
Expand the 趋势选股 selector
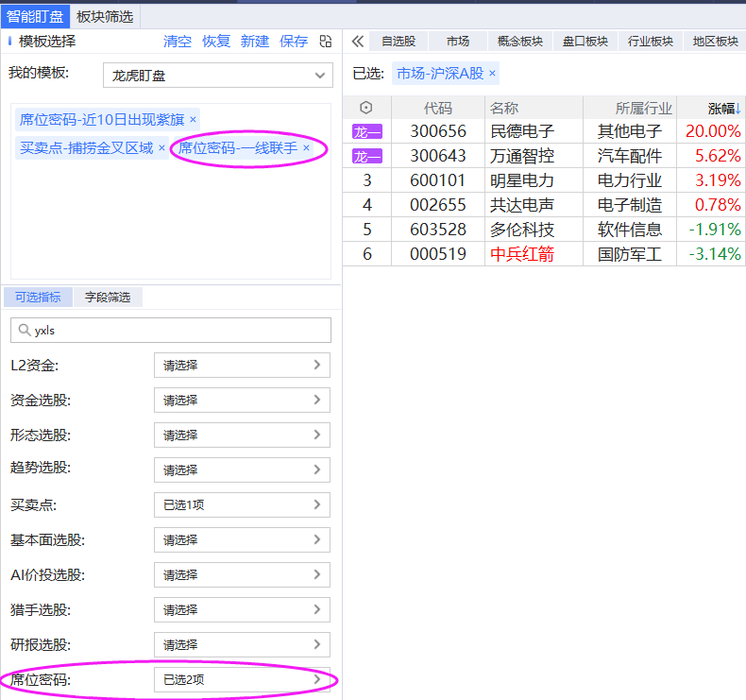[242, 470]
